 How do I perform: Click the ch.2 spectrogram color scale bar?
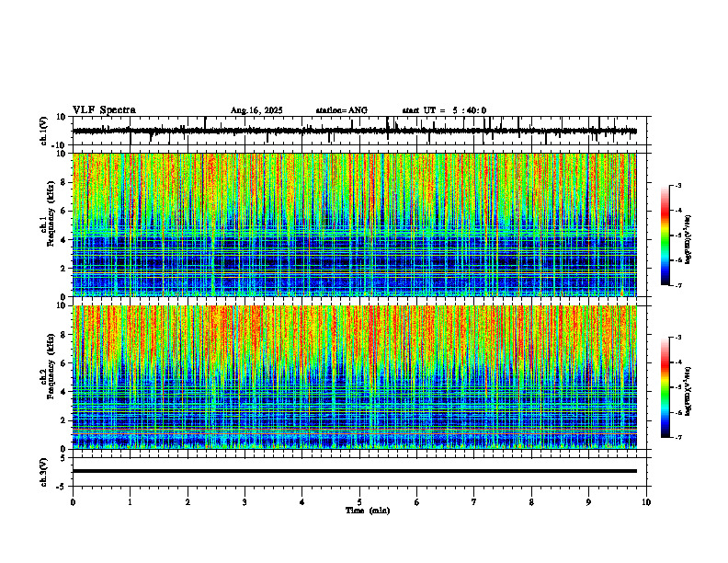click(x=665, y=387)
